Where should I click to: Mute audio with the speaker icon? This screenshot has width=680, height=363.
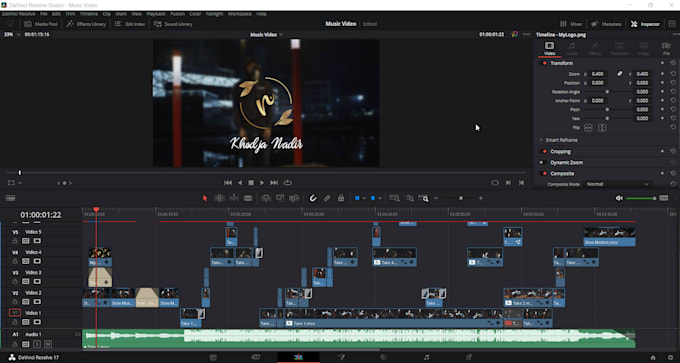click(x=619, y=198)
